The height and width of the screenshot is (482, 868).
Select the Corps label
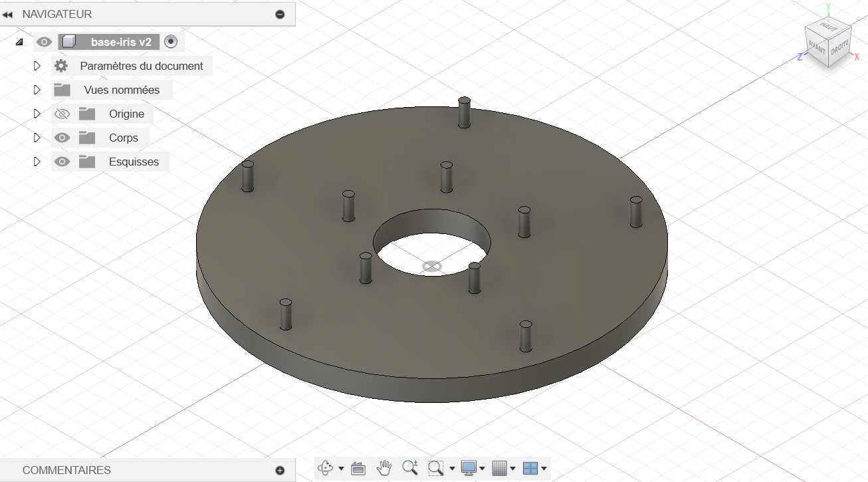pos(124,138)
